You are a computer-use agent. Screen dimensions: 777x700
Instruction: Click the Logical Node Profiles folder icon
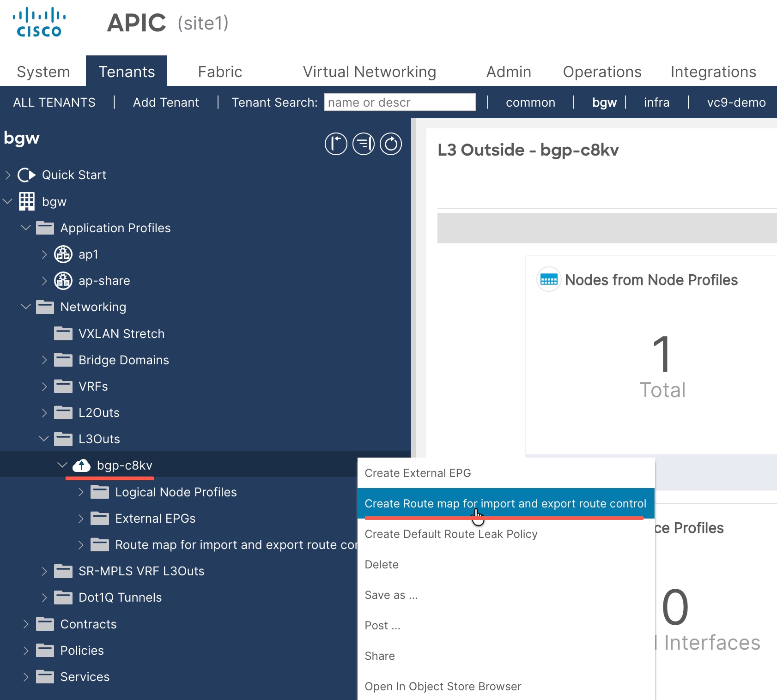pyautogui.click(x=100, y=492)
